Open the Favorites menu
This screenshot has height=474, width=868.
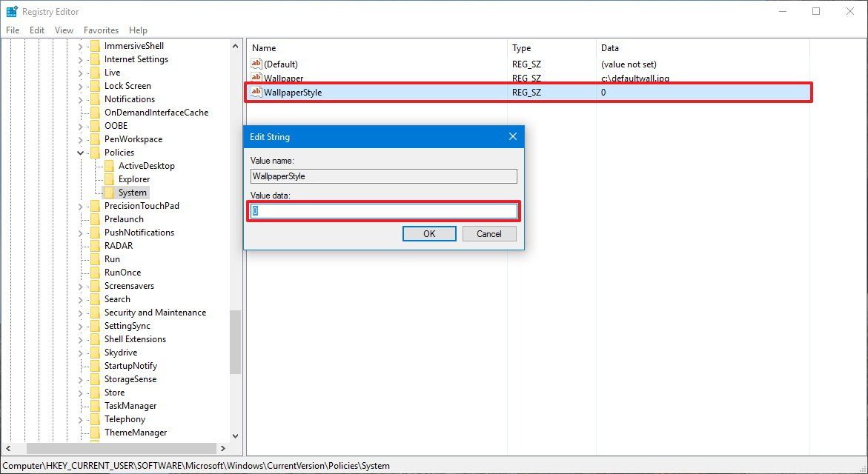[101, 30]
